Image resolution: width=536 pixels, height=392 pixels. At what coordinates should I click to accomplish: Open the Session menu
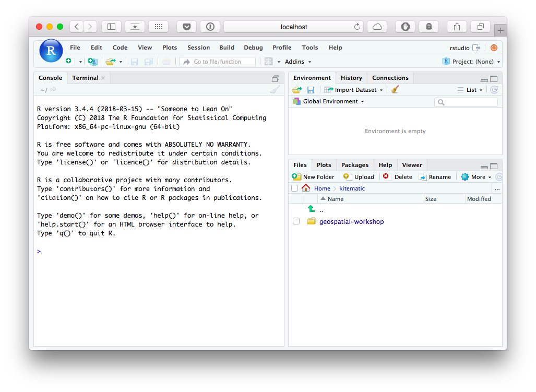[x=199, y=47]
